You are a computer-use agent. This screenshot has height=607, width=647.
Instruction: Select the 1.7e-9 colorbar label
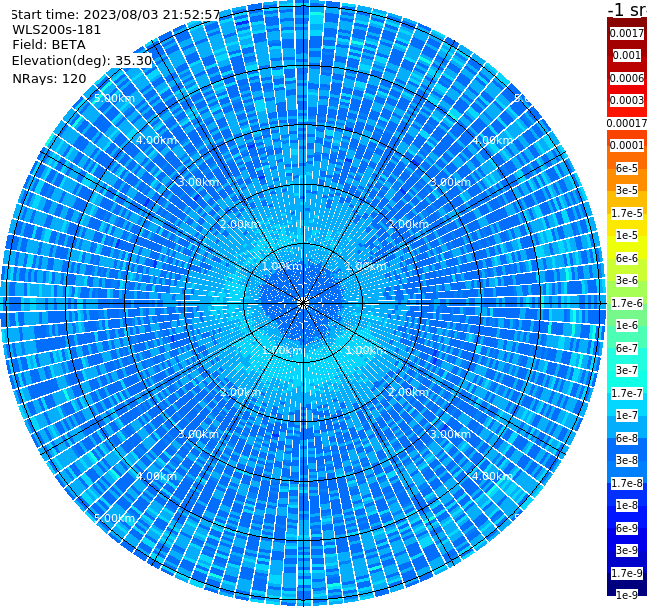pyautogui.click(x=627, y=573)
